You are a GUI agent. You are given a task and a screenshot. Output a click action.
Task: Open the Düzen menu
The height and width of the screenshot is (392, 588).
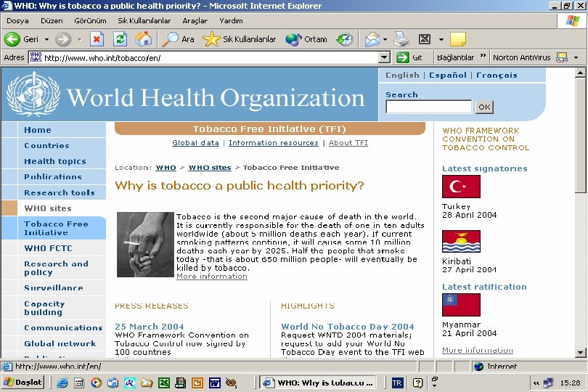(52, 20)
